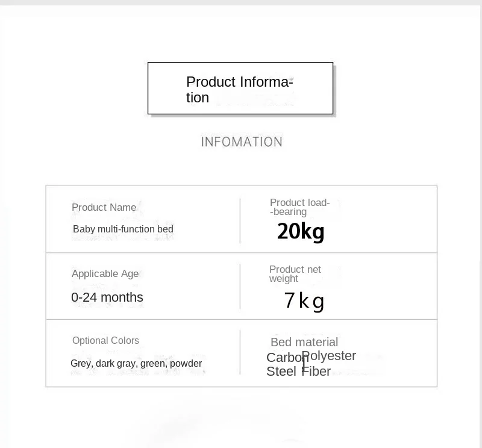
Task: Click the Product Information heading box
Action: click(x=240, y=88)
